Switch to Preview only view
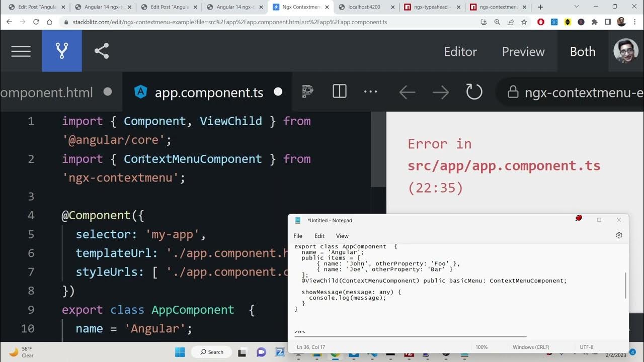The width and height of the screenshot is (644, 362). 523,52
